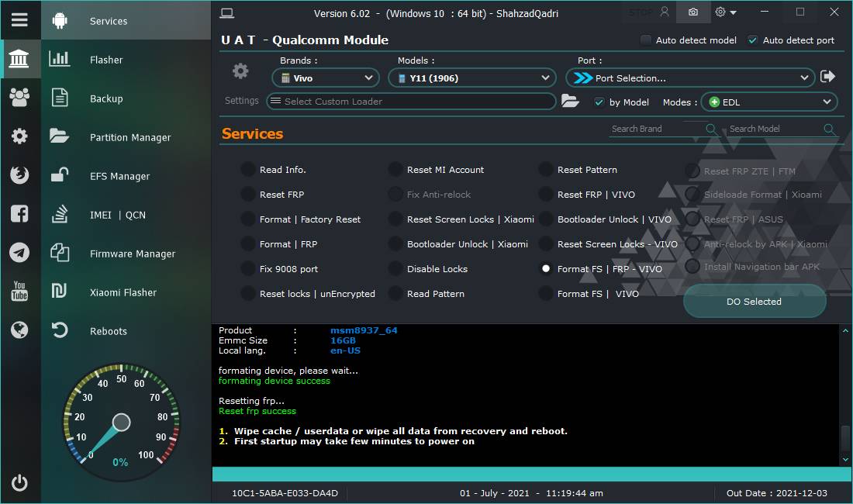Click the document Backup icon
Viewport: 853px width, 504px height.
60,98
